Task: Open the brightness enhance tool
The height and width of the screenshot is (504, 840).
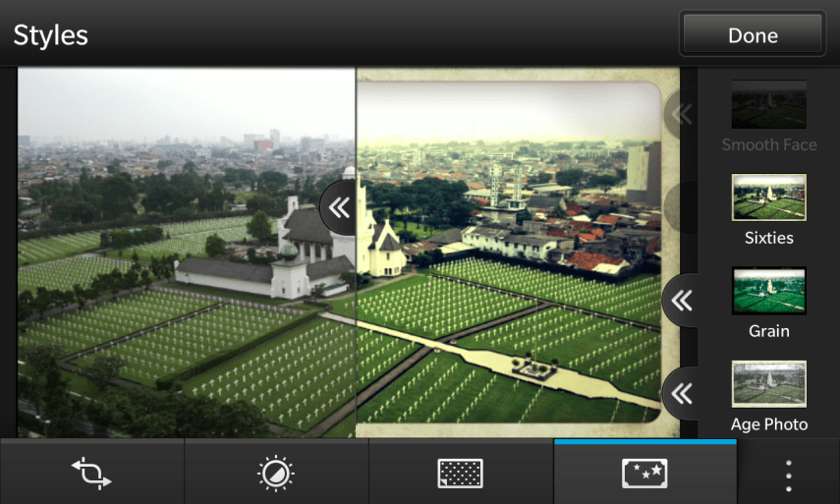Action: (x=275, y=473)
